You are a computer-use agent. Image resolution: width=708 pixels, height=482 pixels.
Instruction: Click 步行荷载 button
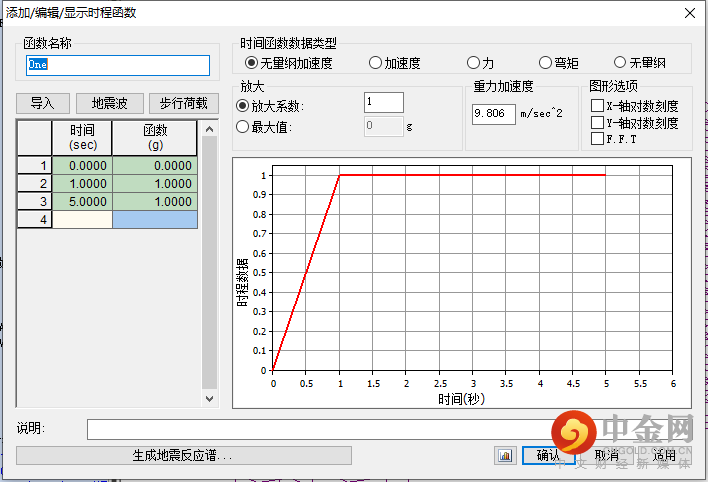184,103
